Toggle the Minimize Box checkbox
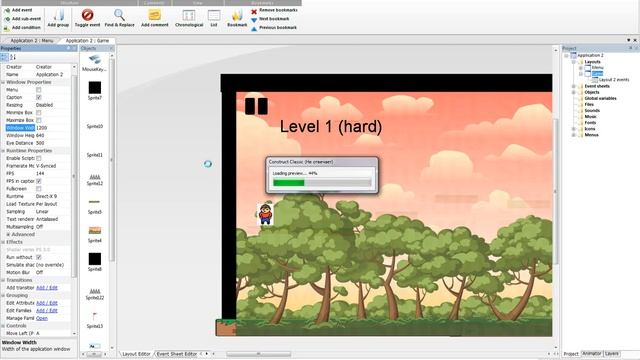This screenshot has height=360, width=640. point(39,113)
